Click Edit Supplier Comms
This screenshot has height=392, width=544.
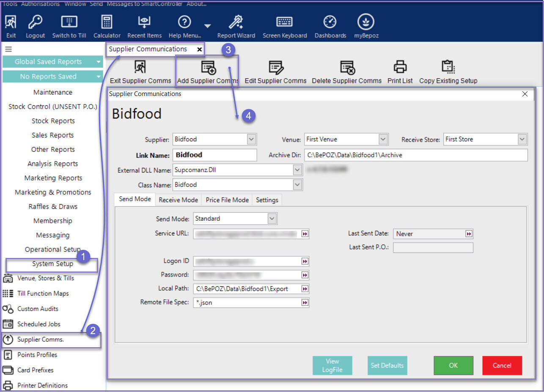tap(275, 72)
